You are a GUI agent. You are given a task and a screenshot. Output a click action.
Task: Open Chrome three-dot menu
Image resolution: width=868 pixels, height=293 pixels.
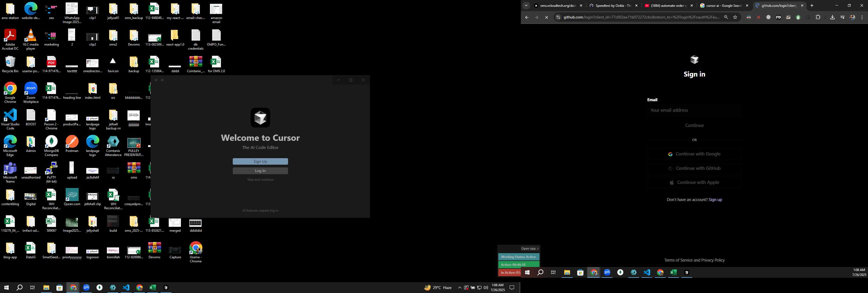[862, 17]
